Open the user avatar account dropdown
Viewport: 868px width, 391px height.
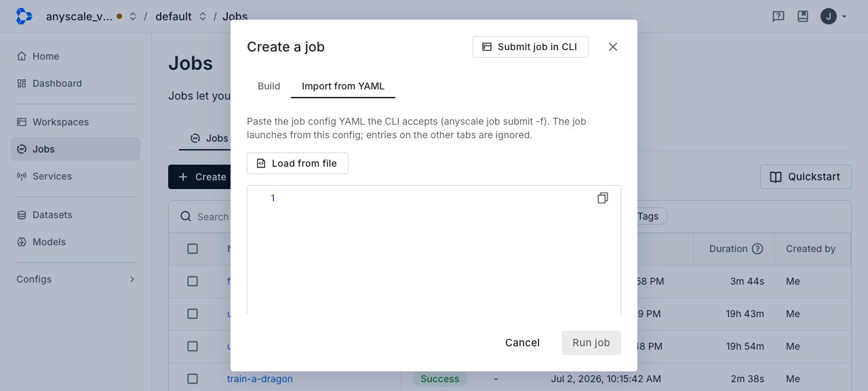834,16
